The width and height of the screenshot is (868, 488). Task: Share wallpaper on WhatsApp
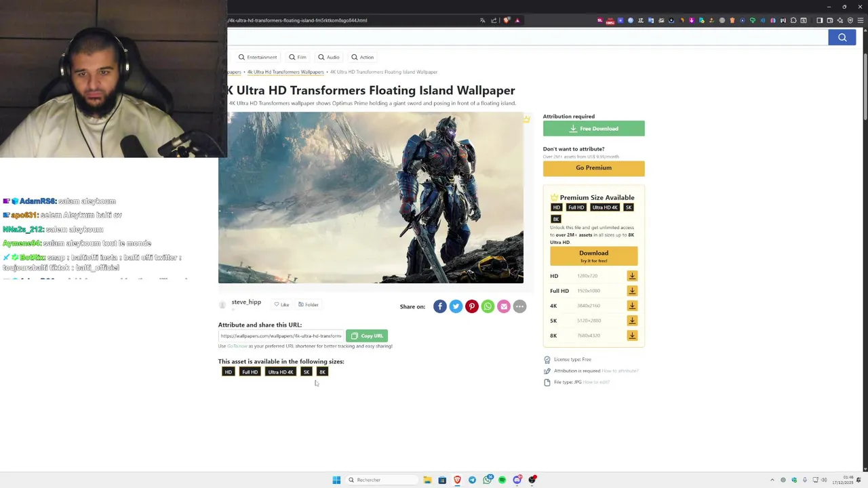point(488,306)
